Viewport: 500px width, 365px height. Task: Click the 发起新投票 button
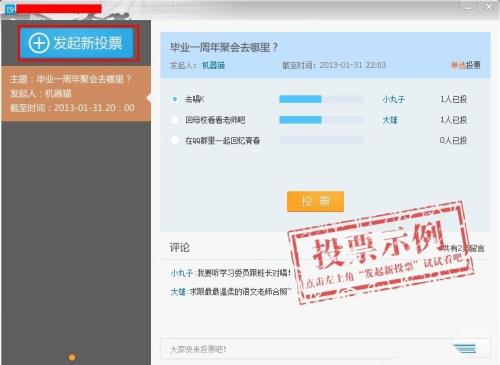tap(77, 43)
